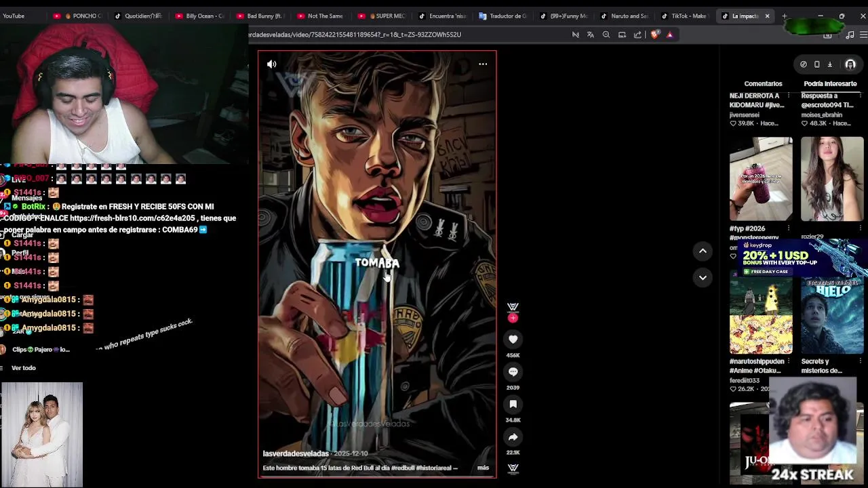
Task: Follow the creator via the red plus badge
Action: tap(513, 318)
